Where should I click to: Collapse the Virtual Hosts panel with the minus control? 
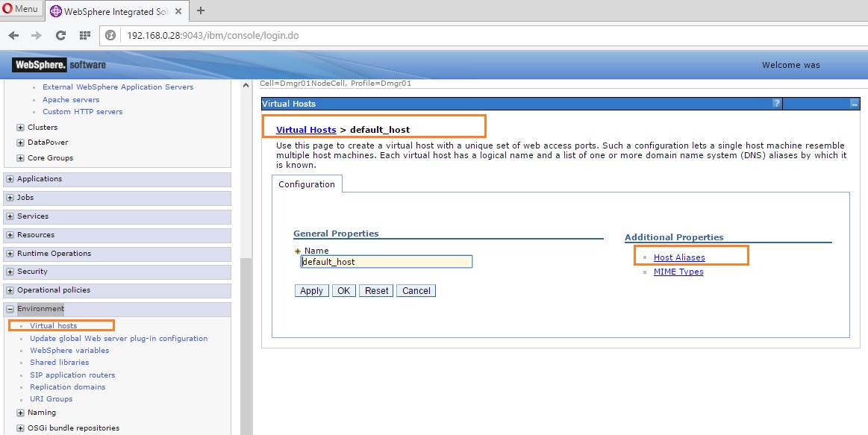pos(855,103)
